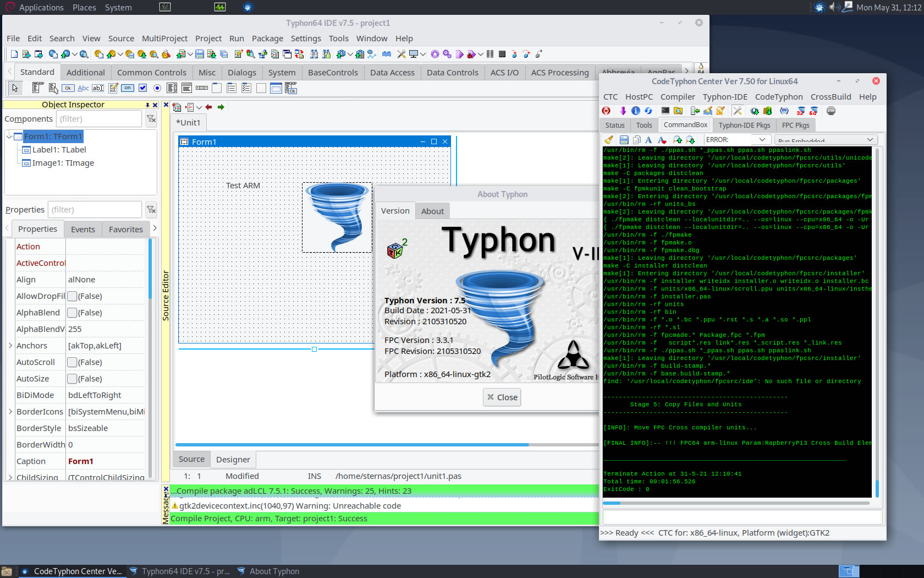Select TMainMenu component in Standard palette
The width and height of the screenshot is (924, 578).
click(37, 88)
